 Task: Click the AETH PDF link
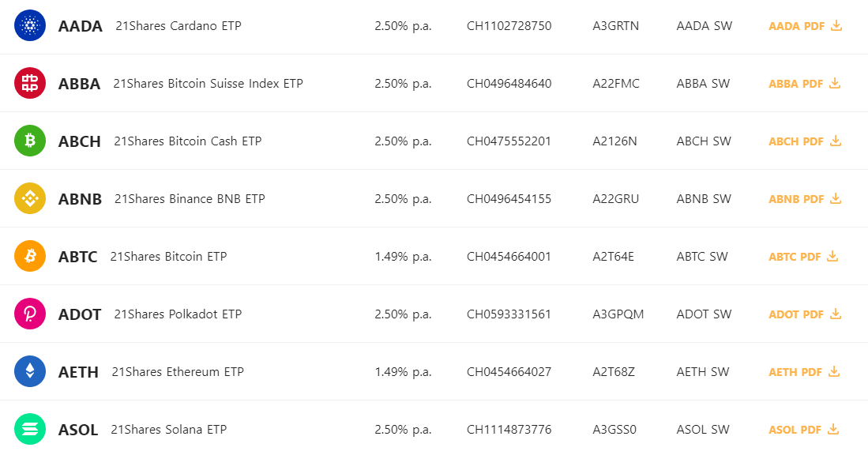792,371
